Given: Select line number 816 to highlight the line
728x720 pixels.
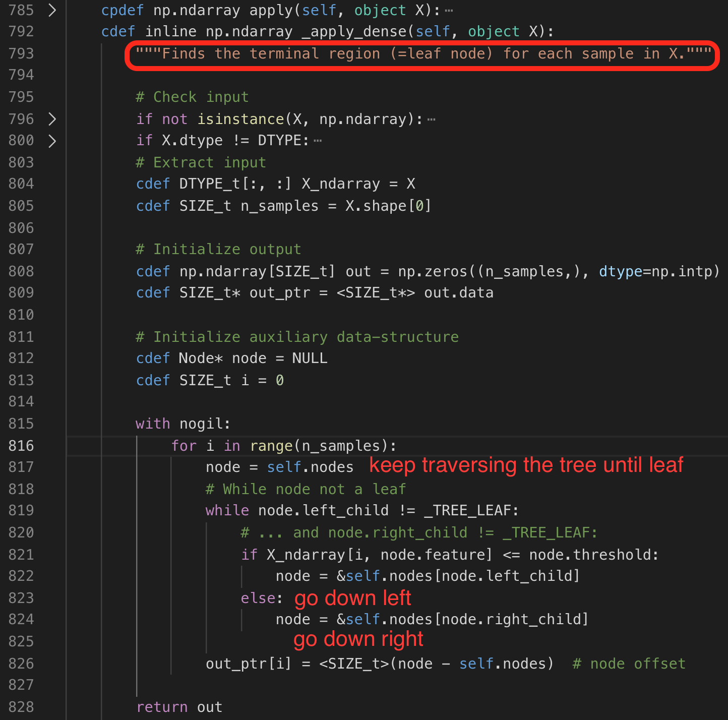Looking at the screenshot, I should pyautogui.click(x=21, y=445).
